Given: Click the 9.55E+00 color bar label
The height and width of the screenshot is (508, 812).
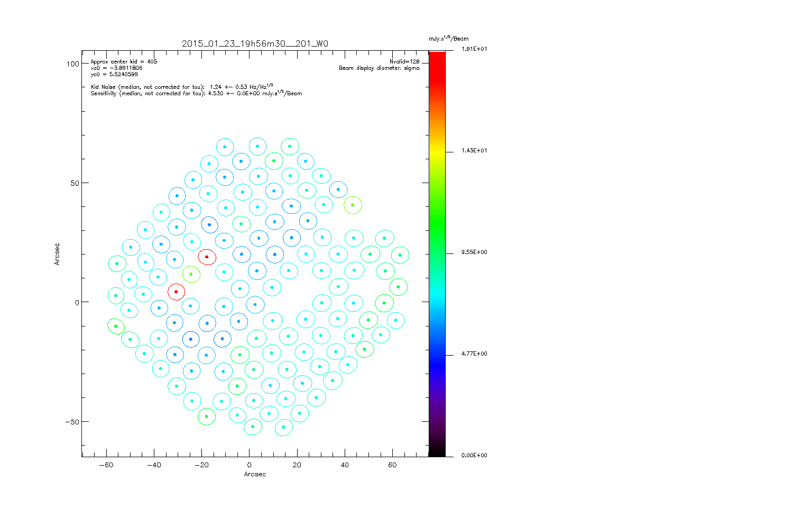Looking at the screenshot, I should pos(474,252).
